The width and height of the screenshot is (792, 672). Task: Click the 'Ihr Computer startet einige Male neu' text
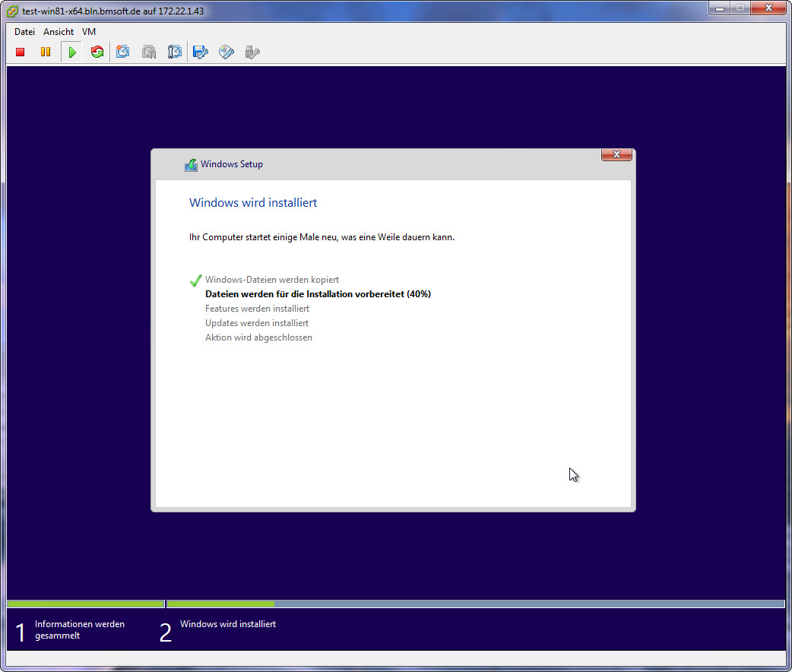(x=322, y=237)
